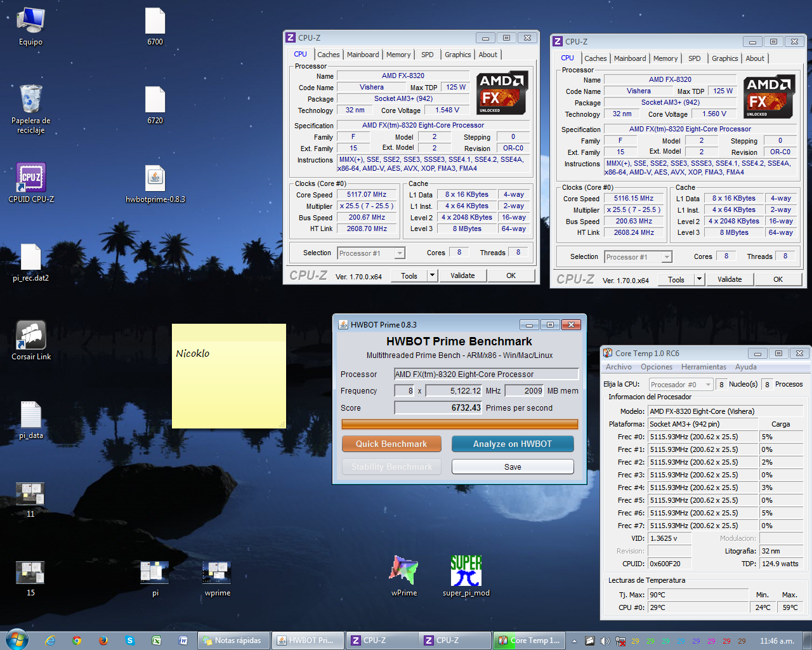Select the pi_rec.dat2 file icon

point(30,262)
